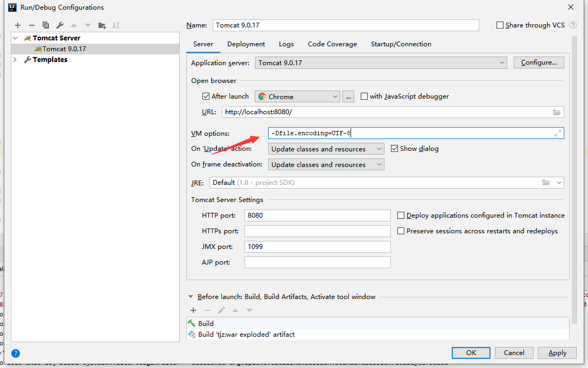Add a new run configuration
588x368 pixels.
coord(18,25)
